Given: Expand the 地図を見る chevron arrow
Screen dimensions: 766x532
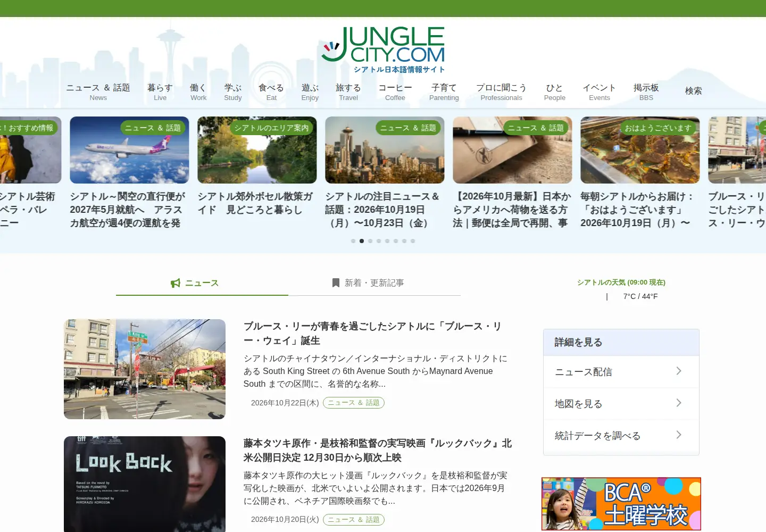Looking at the screenshot, I should [x=679, y=403].
